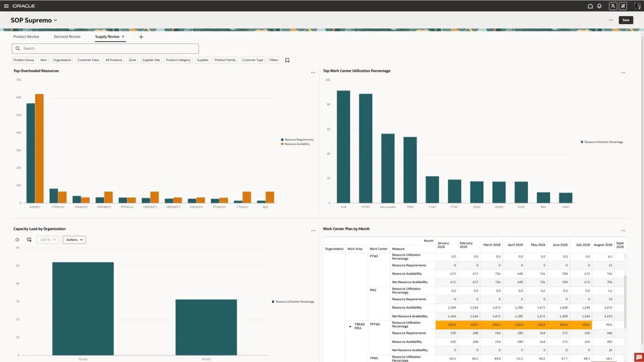Open the hamburger navigation menu
The width and height of the screenshot is (644, 362).
tap(6, 6)
